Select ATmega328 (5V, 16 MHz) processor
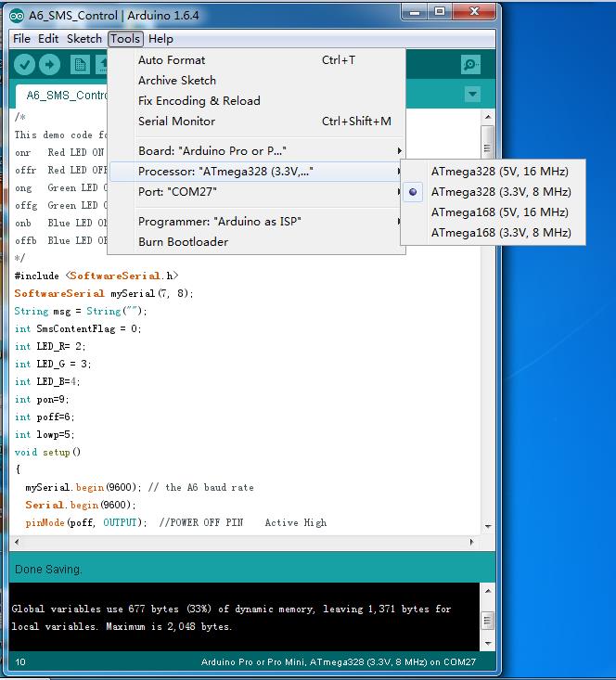 pos(500,172)
